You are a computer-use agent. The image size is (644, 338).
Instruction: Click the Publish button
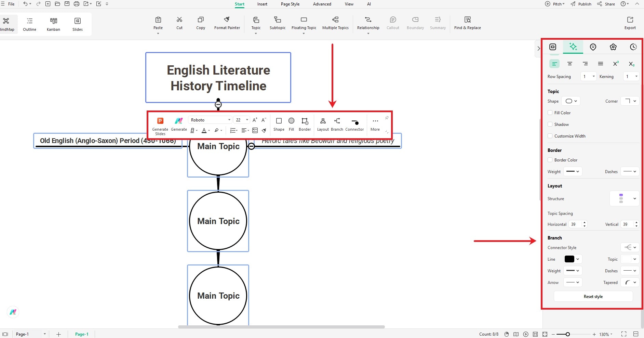[581, 4]
